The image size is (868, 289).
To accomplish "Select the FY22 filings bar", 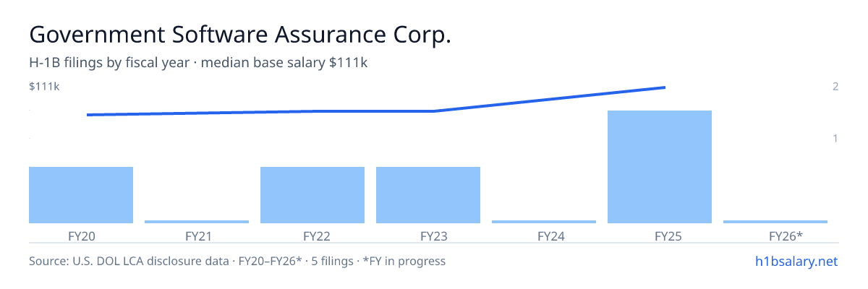I will [312, 195].
